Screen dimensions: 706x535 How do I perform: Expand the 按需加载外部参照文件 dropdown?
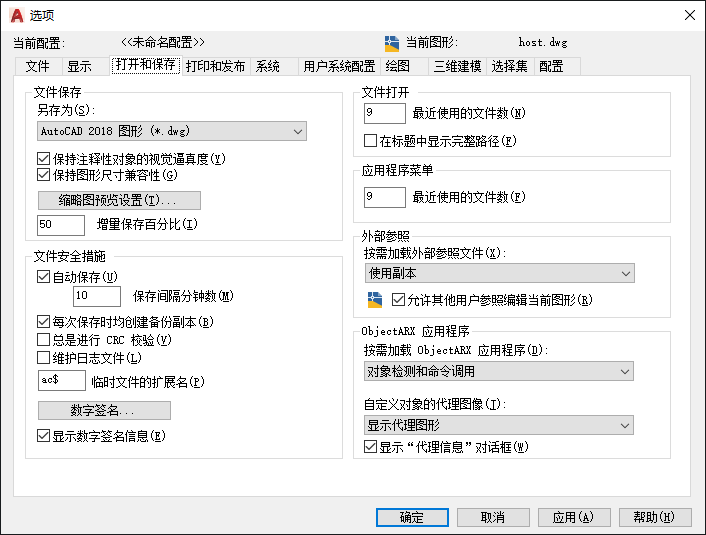[499, 273]
